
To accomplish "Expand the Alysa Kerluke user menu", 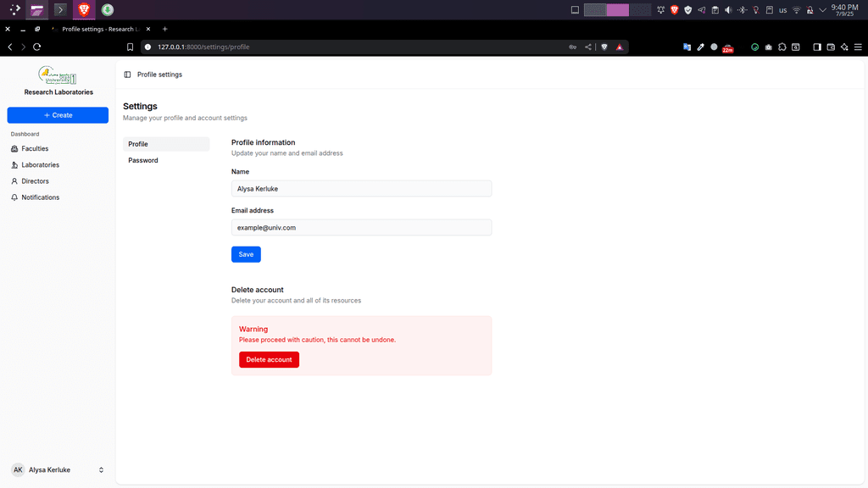I will pos(58,469).
